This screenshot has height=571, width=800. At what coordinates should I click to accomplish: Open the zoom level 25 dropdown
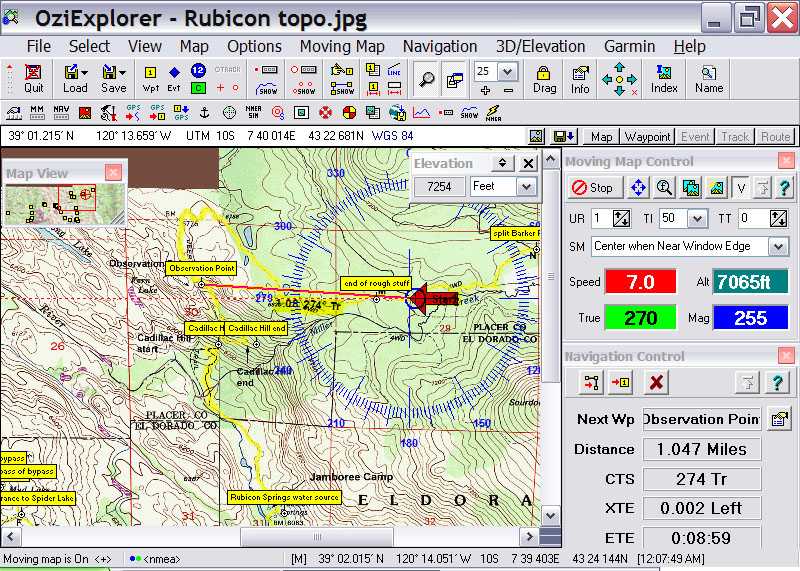pos(507,71)
